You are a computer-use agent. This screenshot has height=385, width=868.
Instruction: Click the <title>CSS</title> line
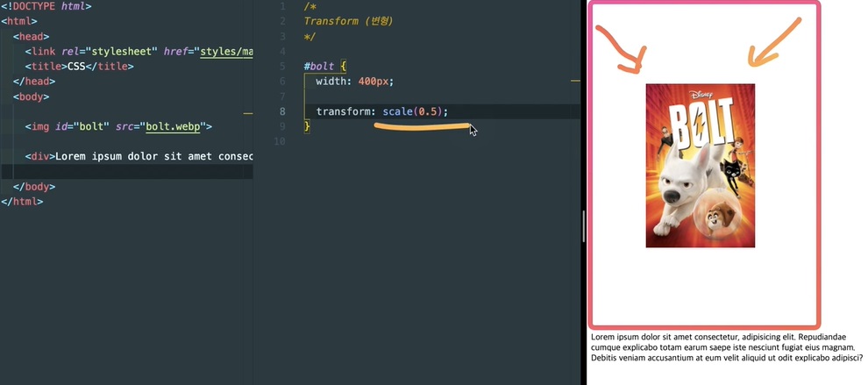[79, 67]
